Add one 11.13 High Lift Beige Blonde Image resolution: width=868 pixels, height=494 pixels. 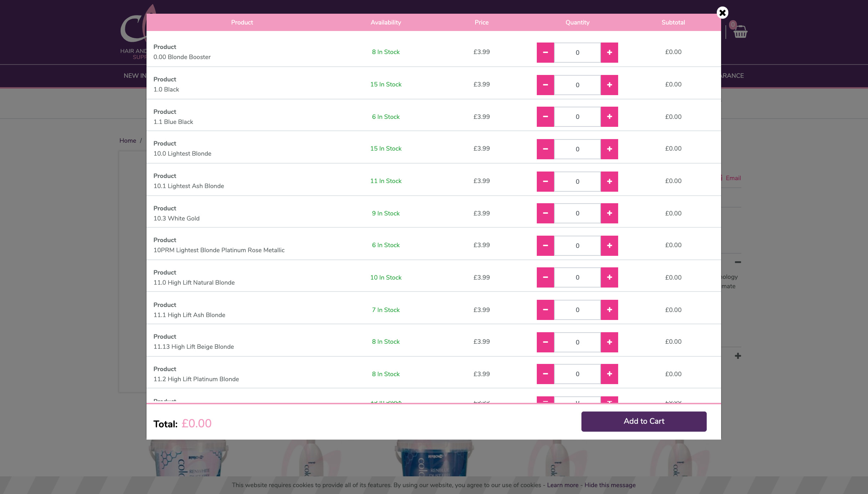click(609, 342)
